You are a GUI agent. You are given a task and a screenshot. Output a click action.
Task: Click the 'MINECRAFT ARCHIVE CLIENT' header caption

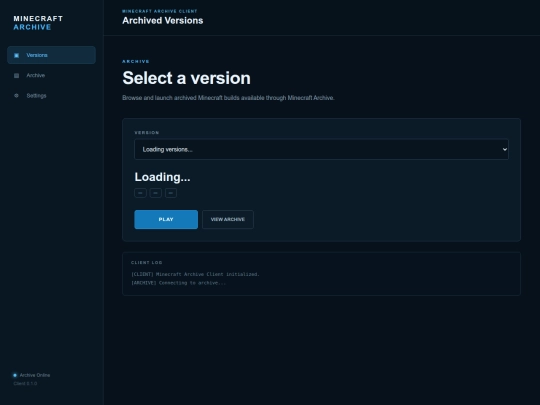(x=160, y=11)
